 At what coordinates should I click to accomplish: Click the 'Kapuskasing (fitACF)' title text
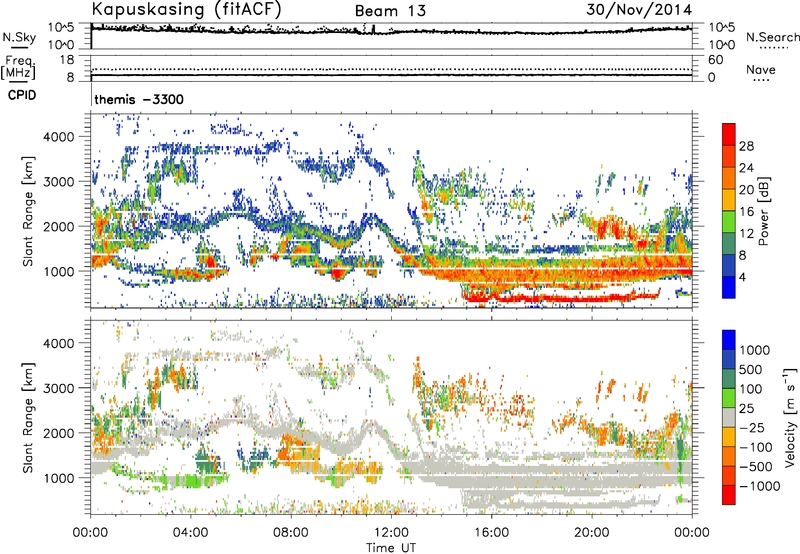pos(186,9)
